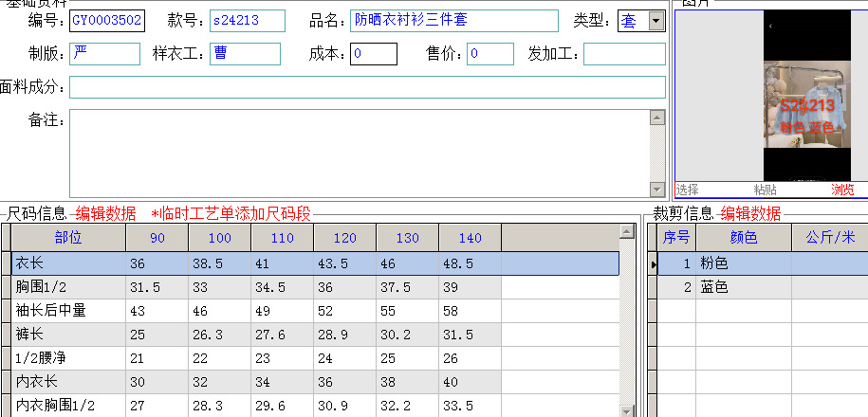Select the 1/2腰净 row label
Screen dimensions: 868x417
click(68, 358)
